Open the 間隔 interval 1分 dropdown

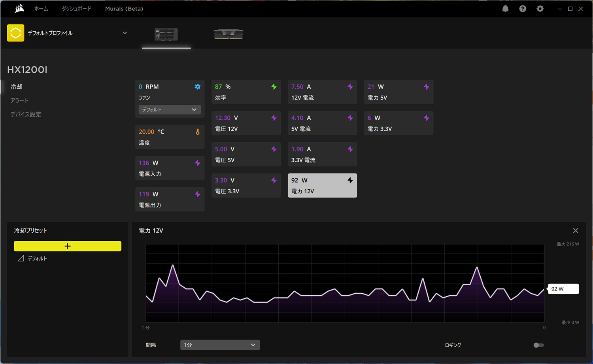[220, 345]
